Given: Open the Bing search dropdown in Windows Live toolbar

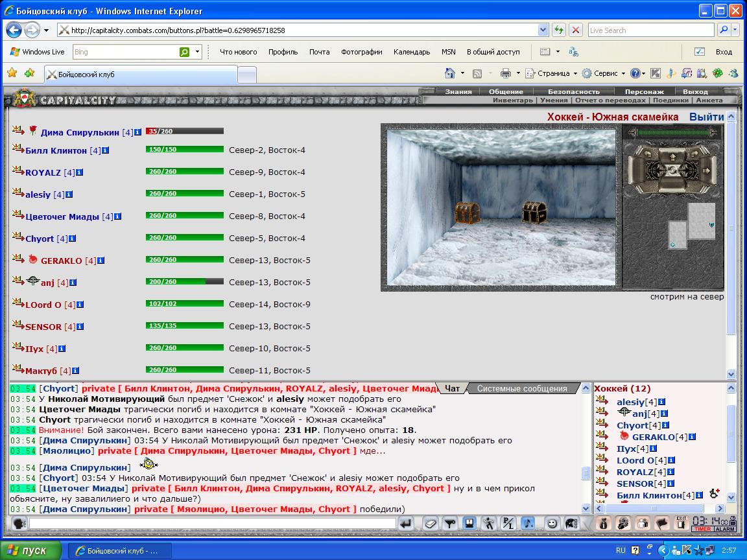Looking at the screenshot, I should pyautogui.click(x=197, y=52).
